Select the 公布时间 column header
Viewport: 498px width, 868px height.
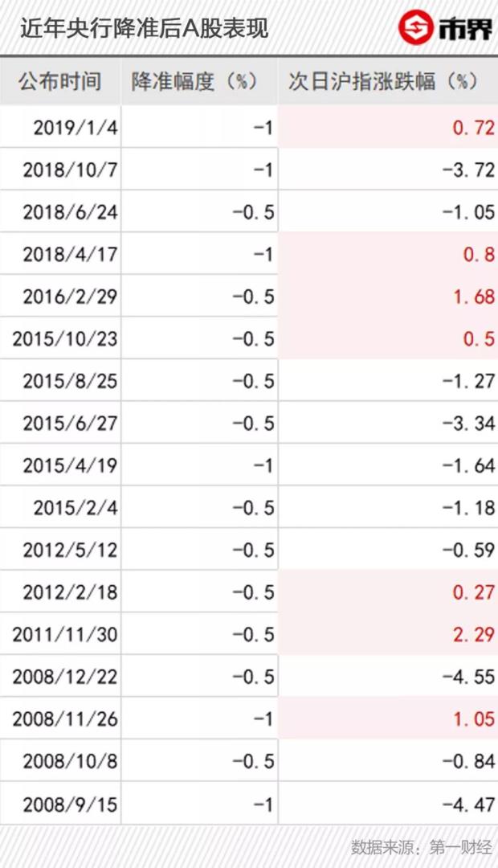(x=60, y=81)
